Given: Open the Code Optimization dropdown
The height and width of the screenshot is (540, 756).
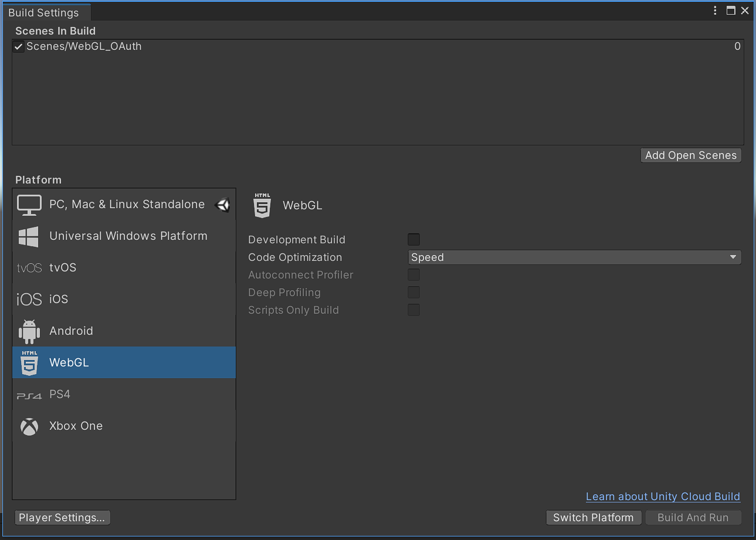Looking at the screenshot, I should (574, 257).
